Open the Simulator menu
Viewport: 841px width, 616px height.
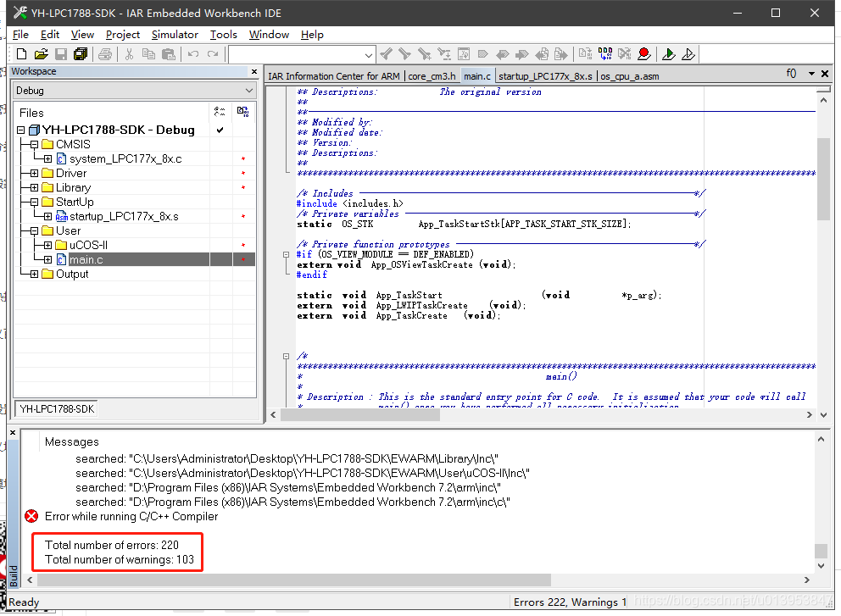175,35
